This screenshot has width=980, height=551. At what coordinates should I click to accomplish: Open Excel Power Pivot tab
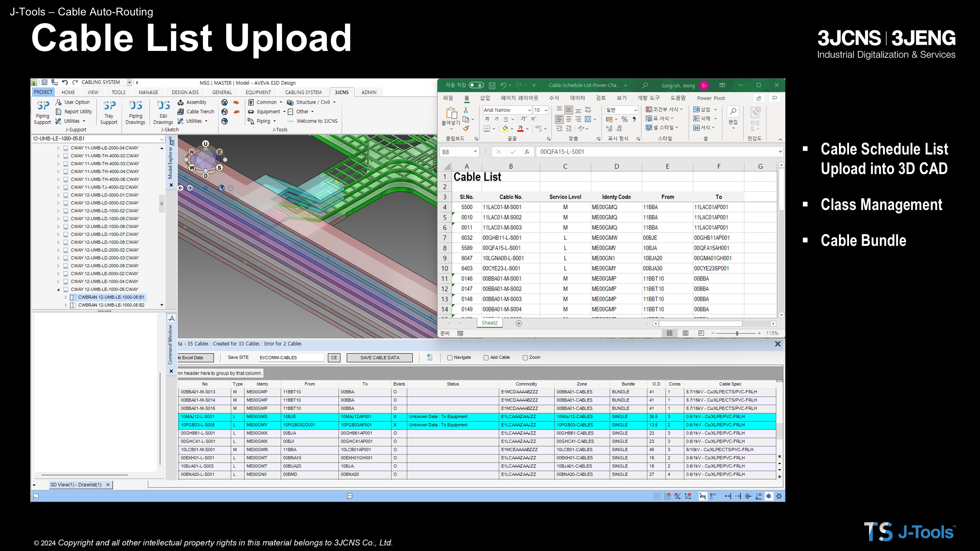click(710, 98)
